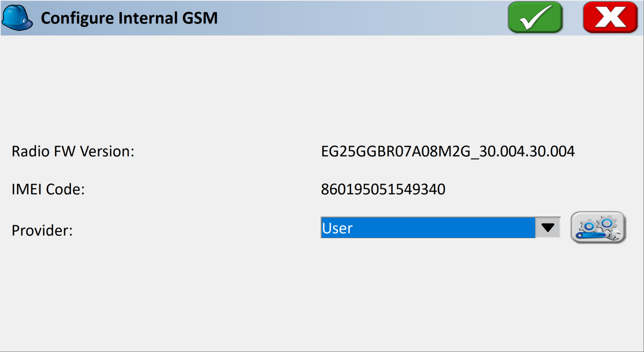Confirm the Configure Internal GSM settings
The width and height of the screenshot is (644, 352).
pos(535,17)
